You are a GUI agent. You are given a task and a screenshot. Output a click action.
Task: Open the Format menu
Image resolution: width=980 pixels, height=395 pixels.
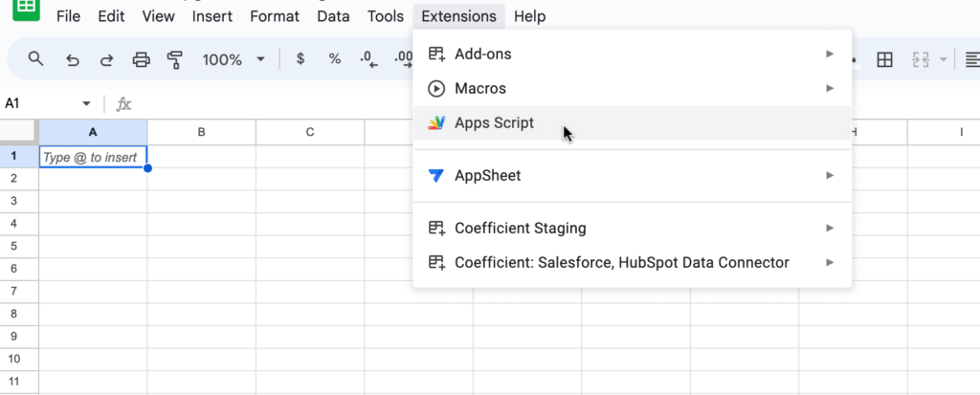(273, 16)
